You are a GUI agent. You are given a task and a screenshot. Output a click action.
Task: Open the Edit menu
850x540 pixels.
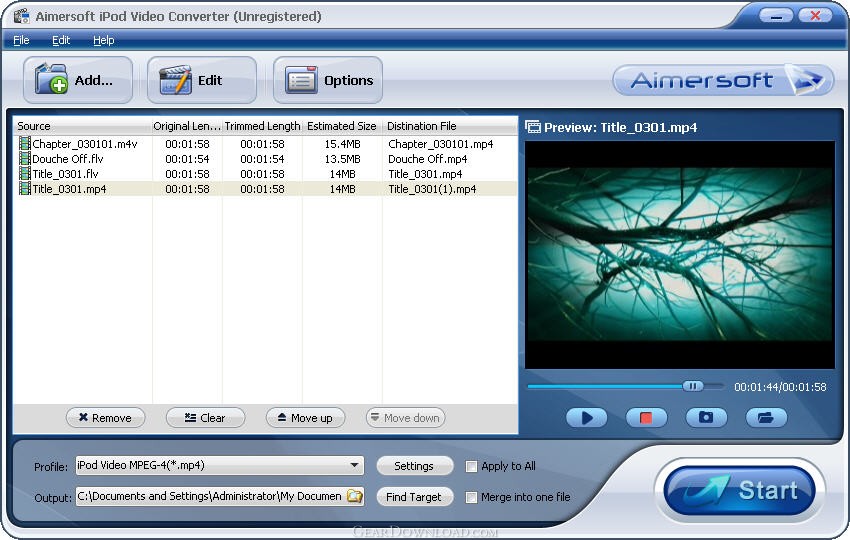[x=61, y=40]
